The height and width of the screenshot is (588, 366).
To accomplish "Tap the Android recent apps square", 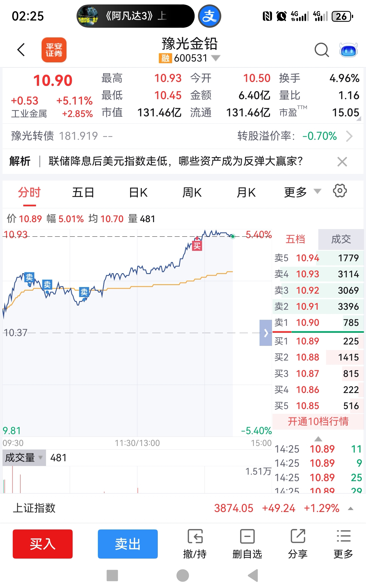I will click(112, 576).
